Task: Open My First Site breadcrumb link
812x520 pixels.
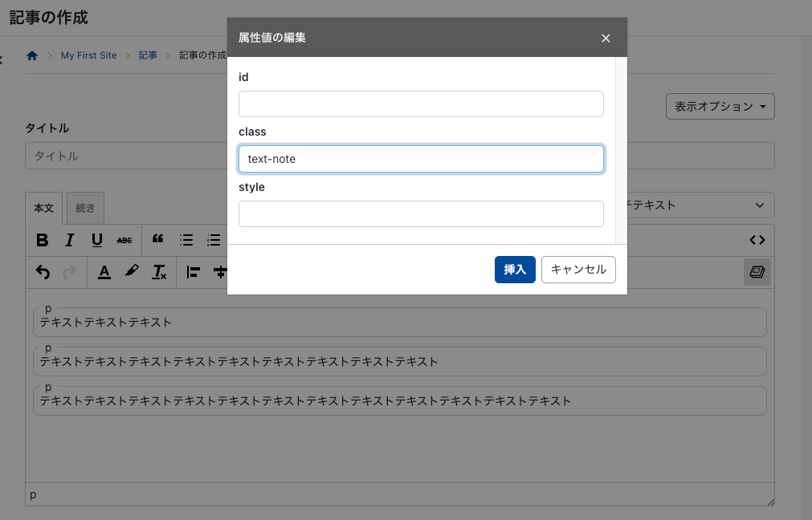Action: point(88,55)
